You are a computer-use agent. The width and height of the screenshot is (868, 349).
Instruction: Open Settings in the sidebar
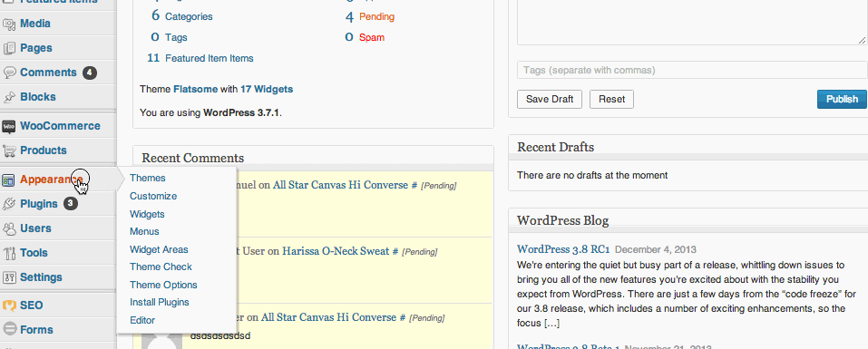click(x=41, y=277)
